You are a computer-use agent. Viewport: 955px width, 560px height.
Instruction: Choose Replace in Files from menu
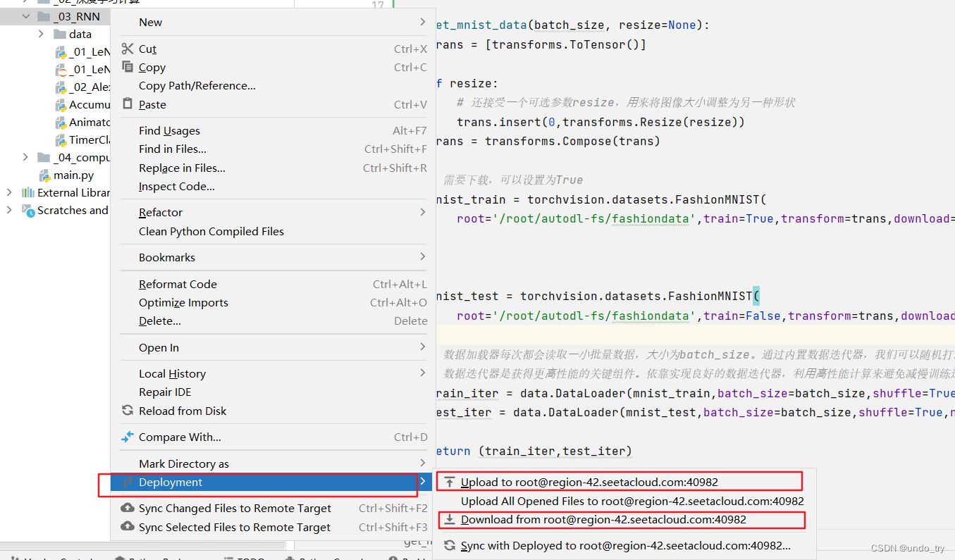click(x=273, y=168)
